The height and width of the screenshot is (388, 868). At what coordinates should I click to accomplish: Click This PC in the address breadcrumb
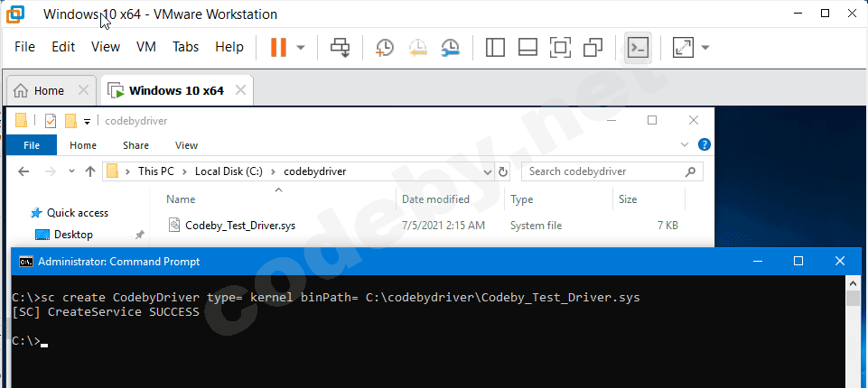point(156,171)
